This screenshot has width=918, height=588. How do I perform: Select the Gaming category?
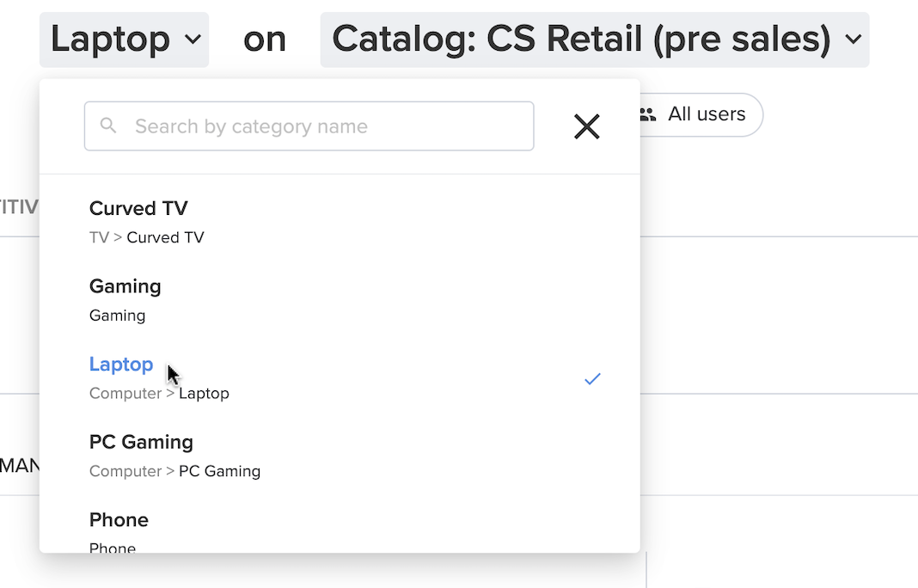pyautogui.click(x=125, y=286)
